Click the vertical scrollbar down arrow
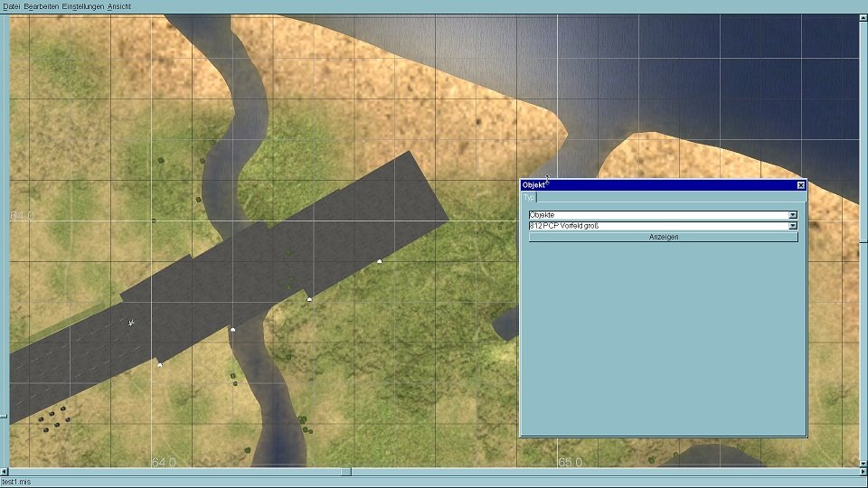 click(x=863, y=463)
